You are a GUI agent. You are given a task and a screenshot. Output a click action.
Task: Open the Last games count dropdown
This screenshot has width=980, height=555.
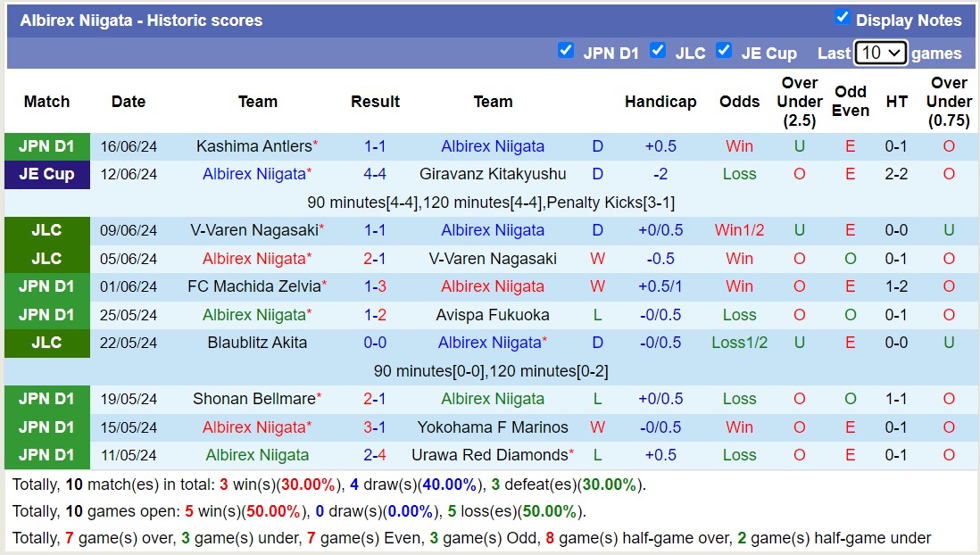(x=880, y=53)
